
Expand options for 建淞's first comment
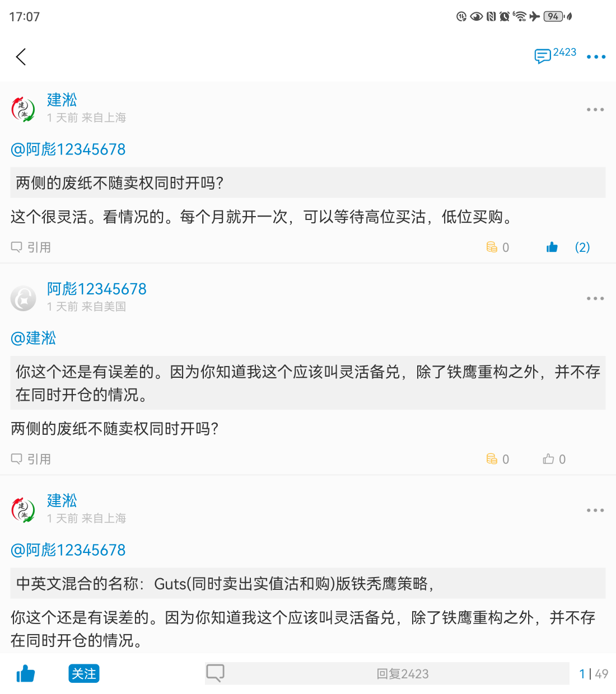595,110
